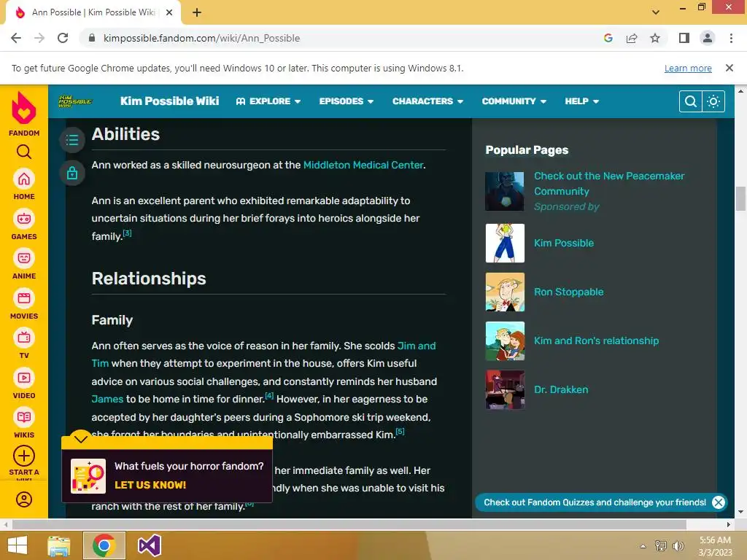The width and height of the screenshot is (747, 560).
Task: Click the Fandom flame logo
Action: pos(24,107)
